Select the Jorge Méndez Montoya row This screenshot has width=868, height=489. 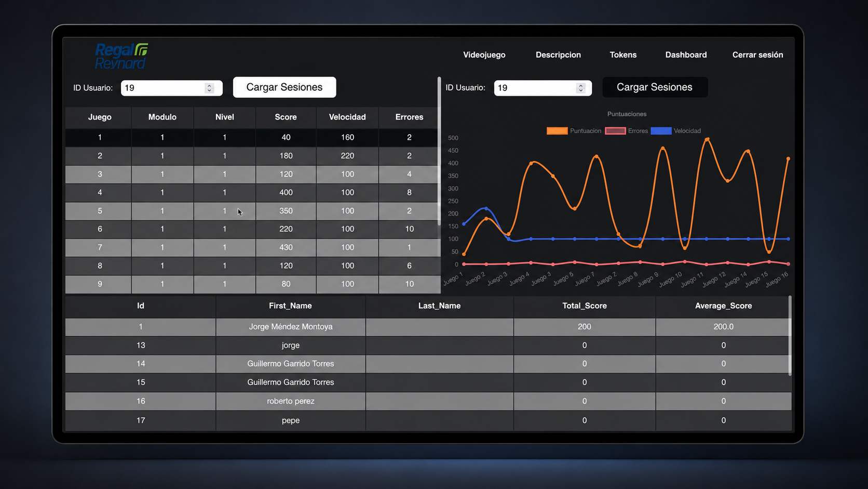click(428, 326)
